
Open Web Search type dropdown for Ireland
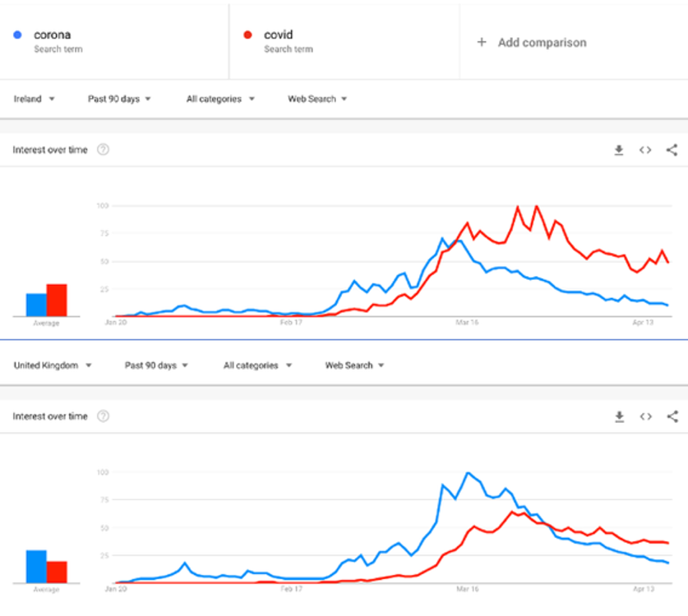317,99
